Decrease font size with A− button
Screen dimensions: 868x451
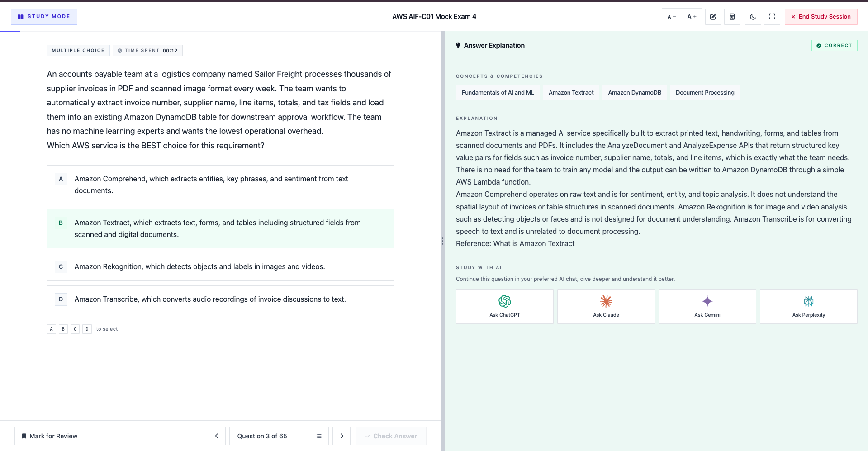(672, 17)
